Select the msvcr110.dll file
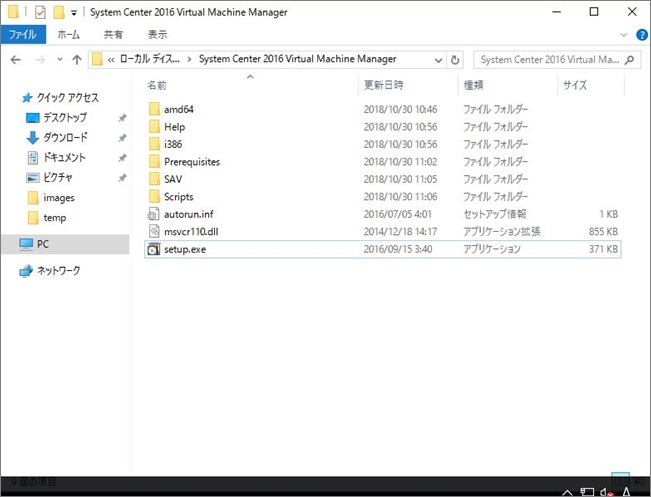Screen dimensions: 651x497 click(189, 232)
